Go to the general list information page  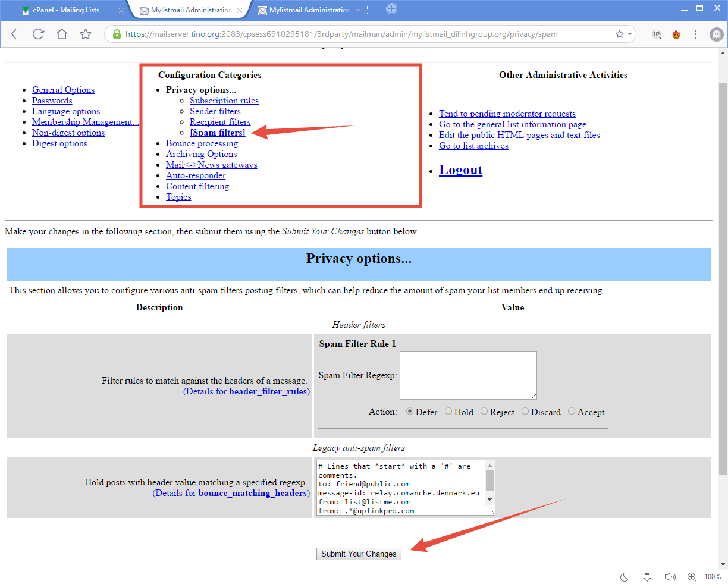click(513, 124)
